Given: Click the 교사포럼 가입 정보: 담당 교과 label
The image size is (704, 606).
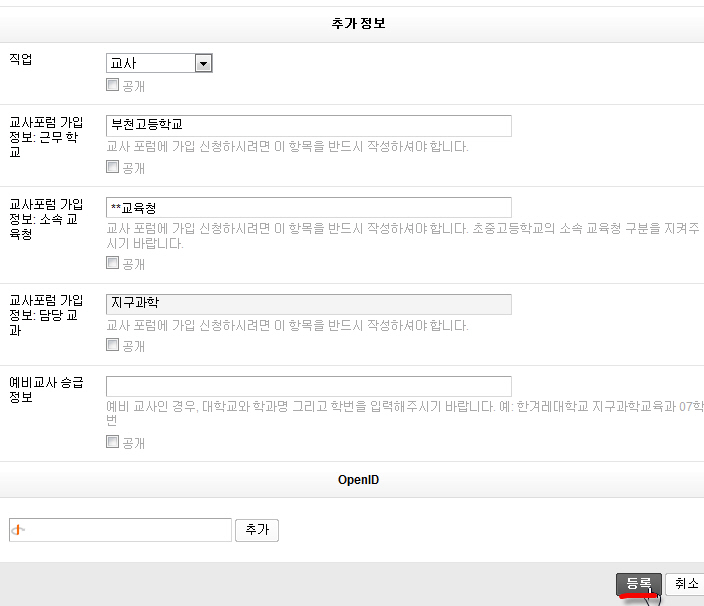Looking at the screenshot, I should (45, 314).
